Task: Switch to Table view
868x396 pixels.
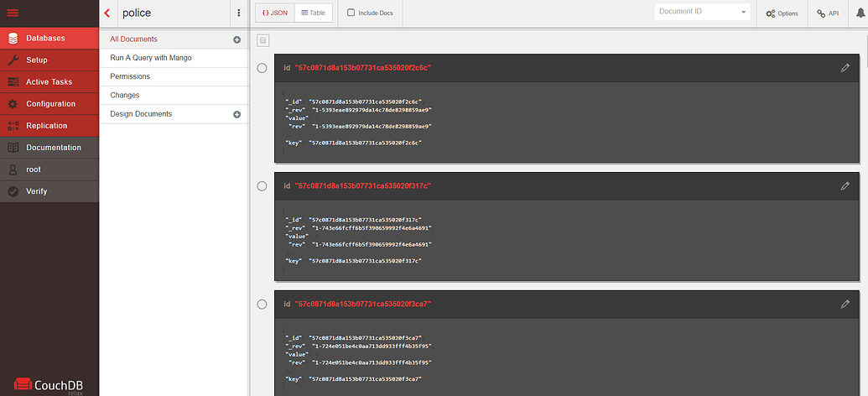Action: coord(312,13)
